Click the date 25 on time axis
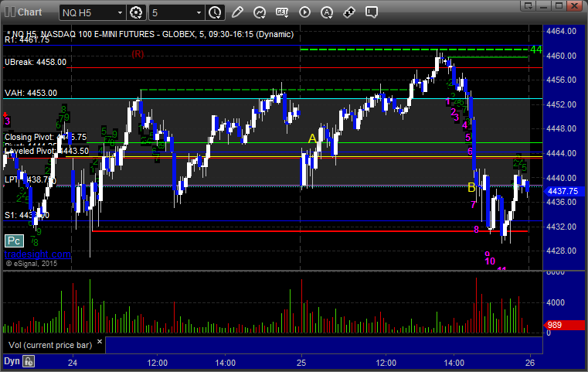 tap(301, 363)
